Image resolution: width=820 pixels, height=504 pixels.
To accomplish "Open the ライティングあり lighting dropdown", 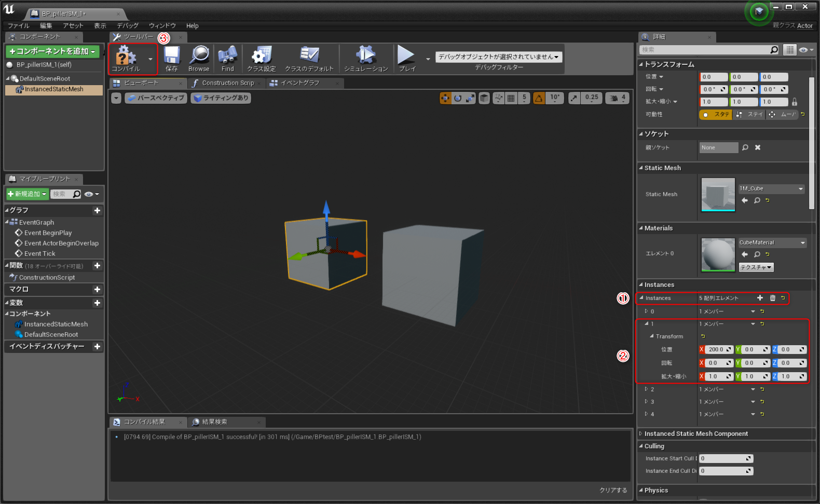I will pos(221,98).
